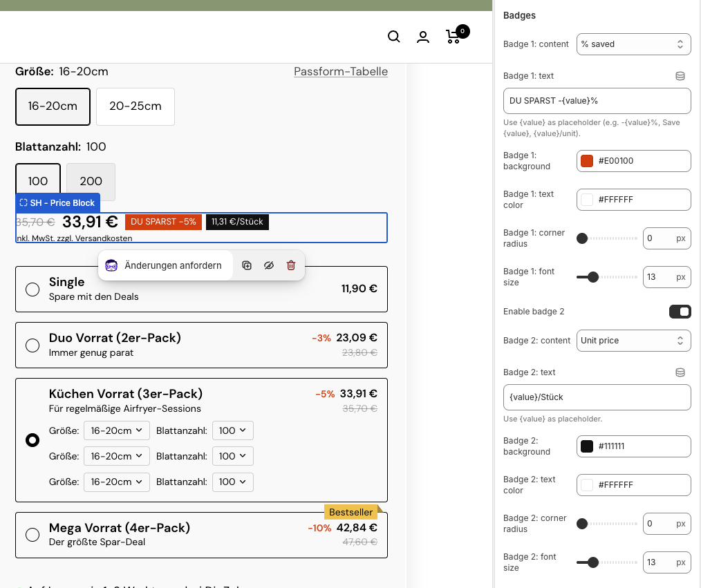Connect dynamic source for Badge 1 text
The width and height of the screenshot is (701, 588).
[680, 76]
